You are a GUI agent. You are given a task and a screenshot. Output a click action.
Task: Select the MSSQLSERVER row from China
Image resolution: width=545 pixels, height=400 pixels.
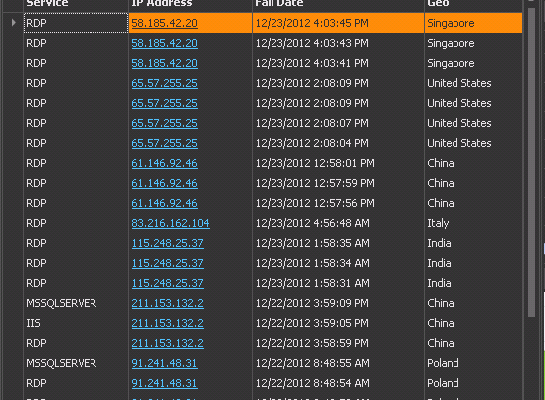click(x=273, y=303)
